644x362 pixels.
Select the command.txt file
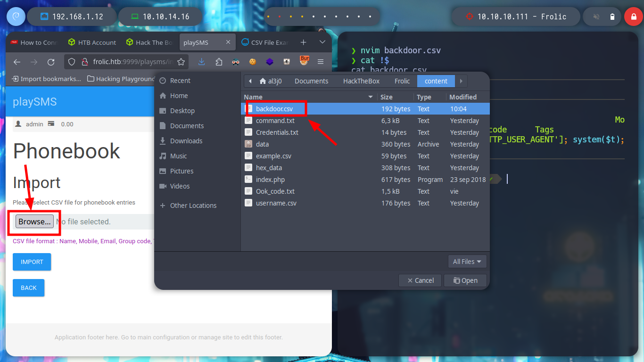[x=365, y=121]
